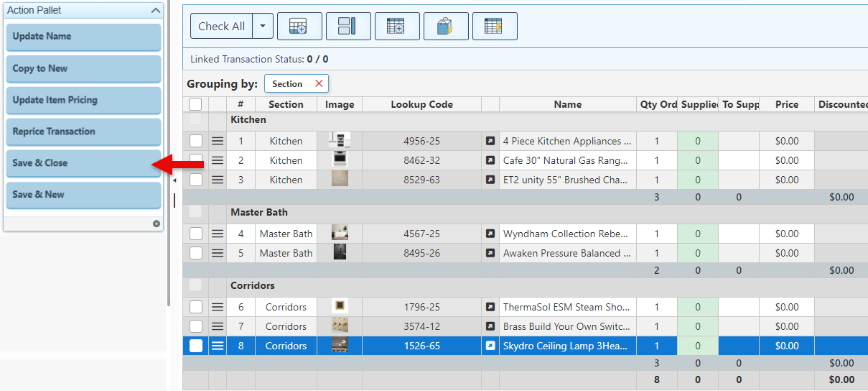This screenshot has height=391, width=868.
Task: Sort by the Lookup Code column header
Action: [421, 104]
